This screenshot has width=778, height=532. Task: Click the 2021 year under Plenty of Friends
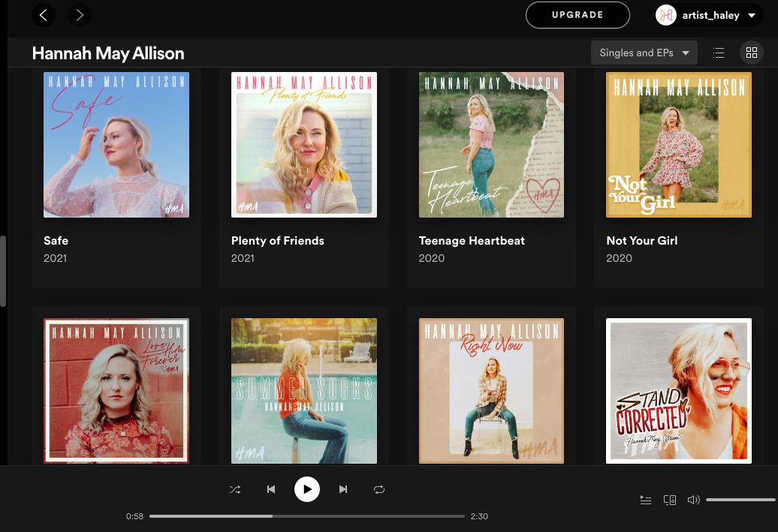click(x=243, y=258)
